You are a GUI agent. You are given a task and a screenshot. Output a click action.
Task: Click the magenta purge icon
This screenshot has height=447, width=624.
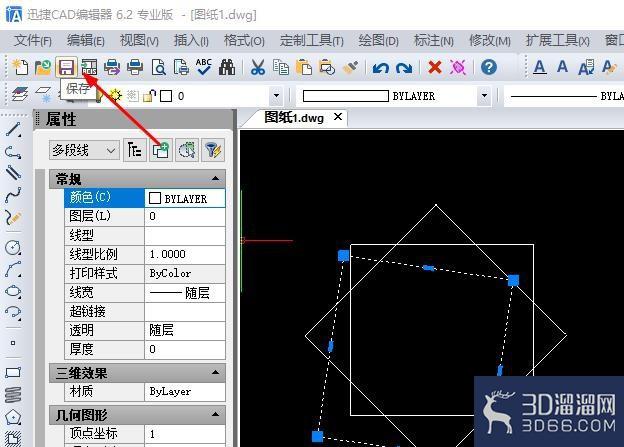coord(458,67)
